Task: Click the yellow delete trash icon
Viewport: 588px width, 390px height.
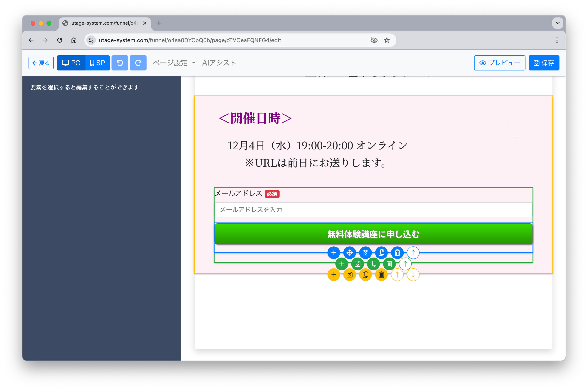Action: pos(381,275)
